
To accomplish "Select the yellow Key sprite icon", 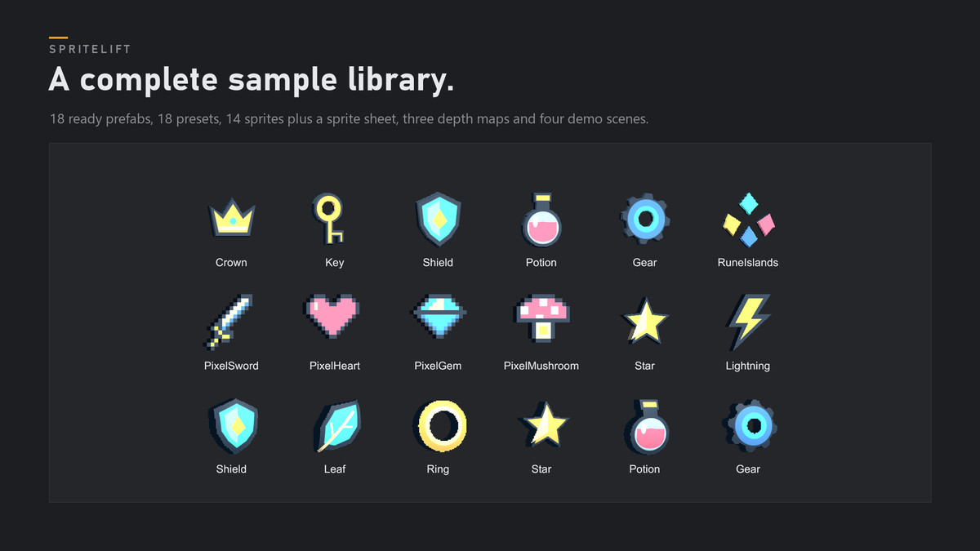I will pos(329,219).
